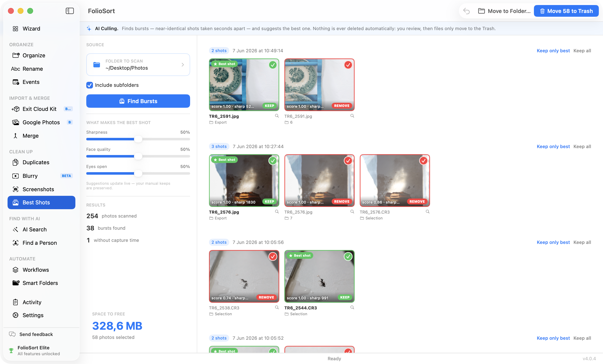The height and width of the screenshot is (364, 603).
Task: Toggle remove checkmark on TR6_2538.CR3
Action: [273, 256]
